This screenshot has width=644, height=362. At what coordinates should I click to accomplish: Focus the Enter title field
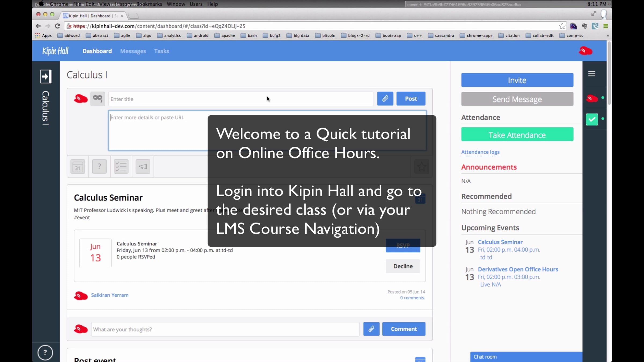pos(241,99)
